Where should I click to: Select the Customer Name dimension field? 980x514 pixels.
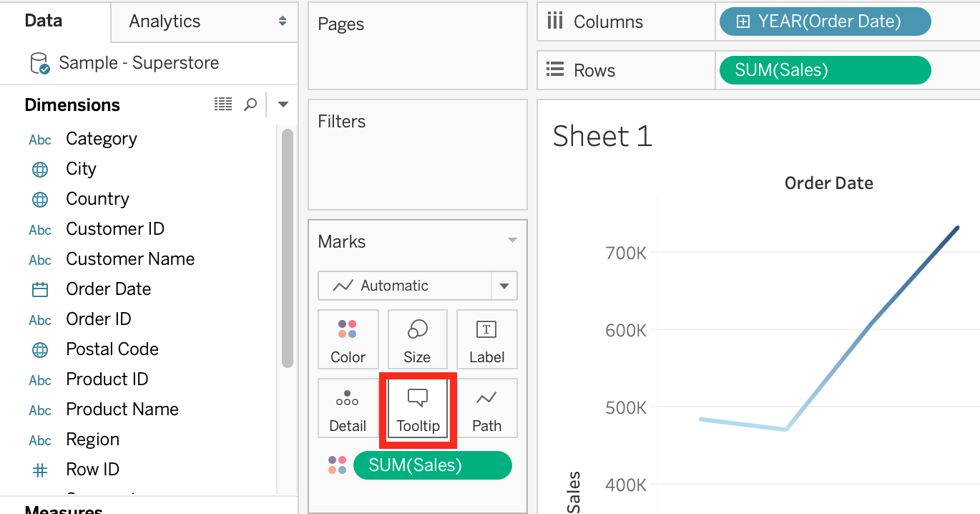coord(130,259)
